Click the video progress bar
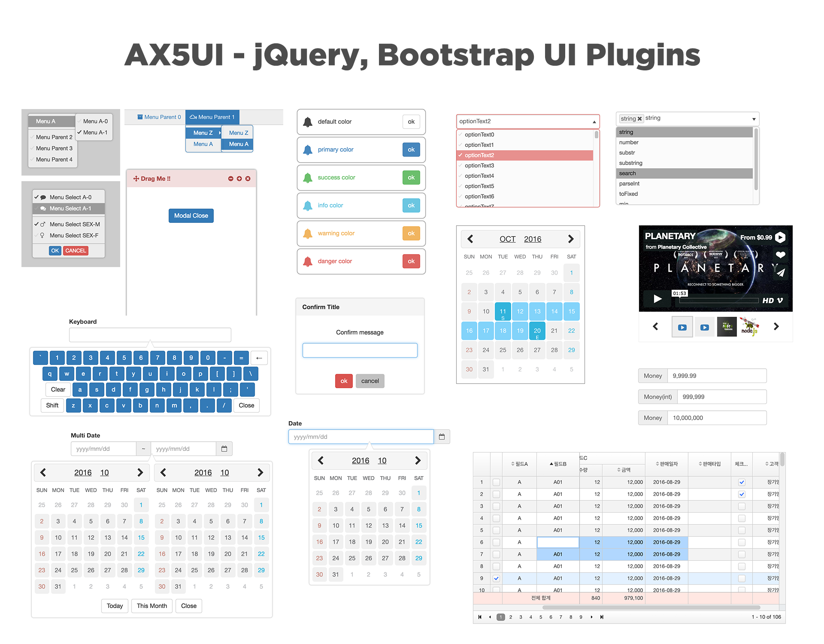The height and width of the screenshot is (644, 824). 719,300
